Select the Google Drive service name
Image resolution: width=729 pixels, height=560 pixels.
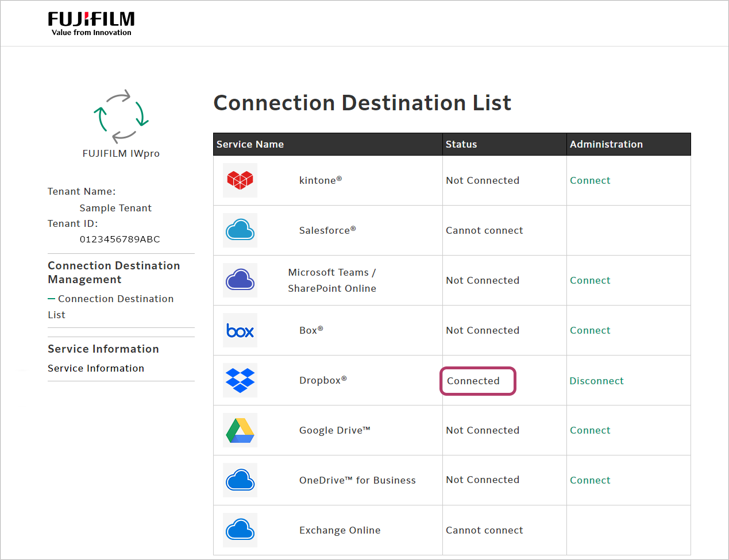tap(335, 430)
